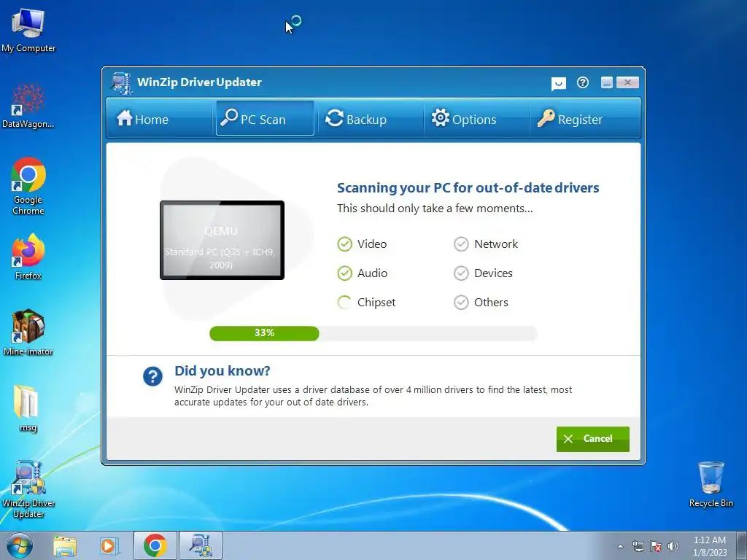Open Windows Explorer from the taskbar
The image size is (747, 560).
(x=65, y=545)
